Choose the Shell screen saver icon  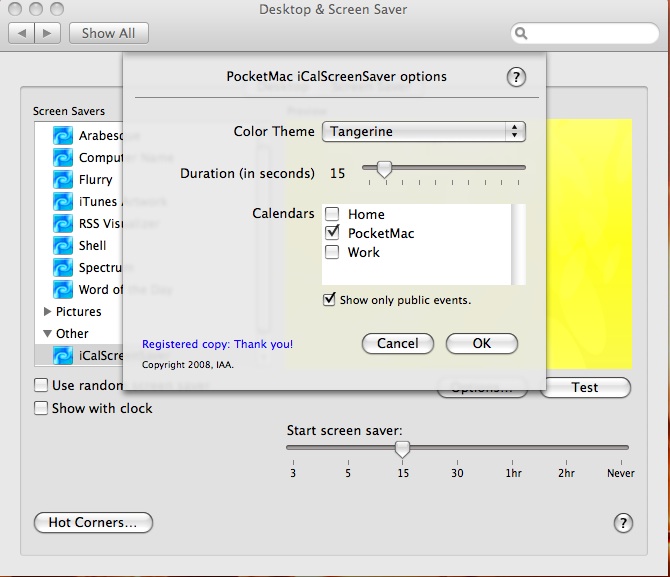[x=63, y=245]
